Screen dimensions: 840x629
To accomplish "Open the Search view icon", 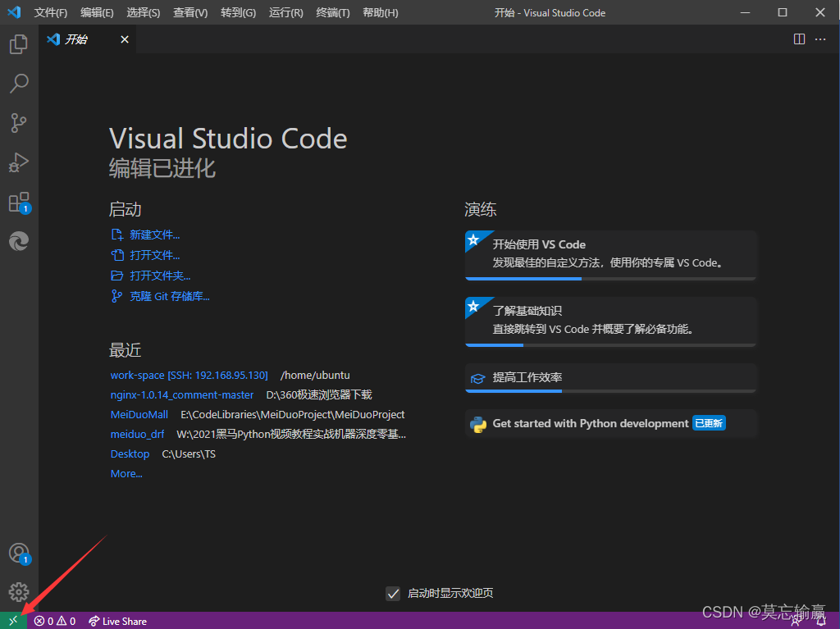I will [x=19, y=84].
